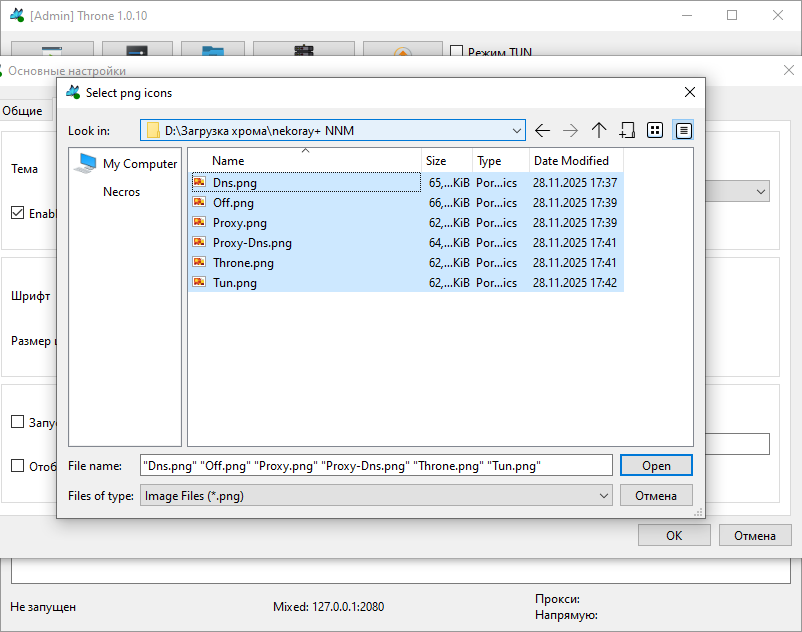
Task: Click the 66,...KiB size cell
Action: point(449,202)
